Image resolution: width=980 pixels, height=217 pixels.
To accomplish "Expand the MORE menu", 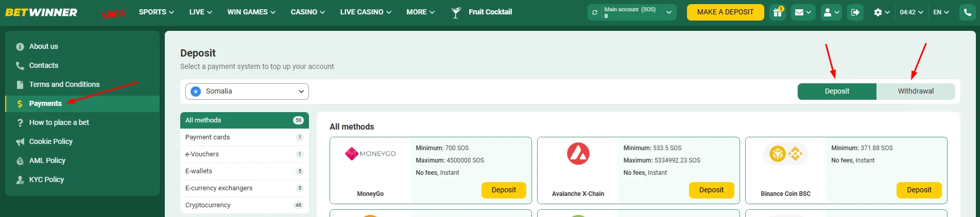I will point(420,12).
